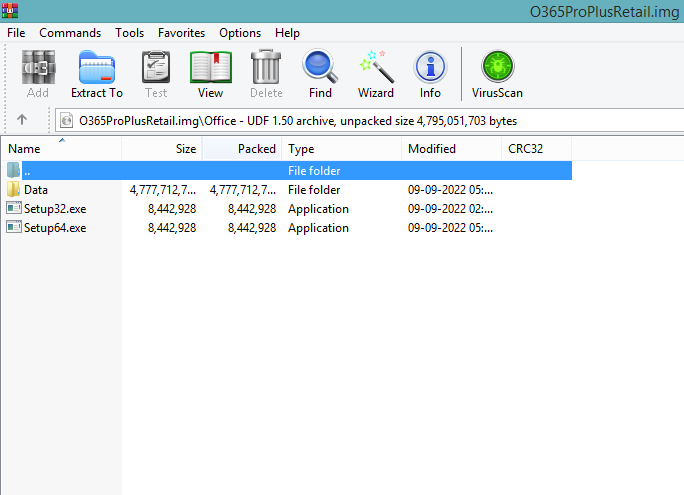Select the Setup64.exe file name

click(55, 228)
